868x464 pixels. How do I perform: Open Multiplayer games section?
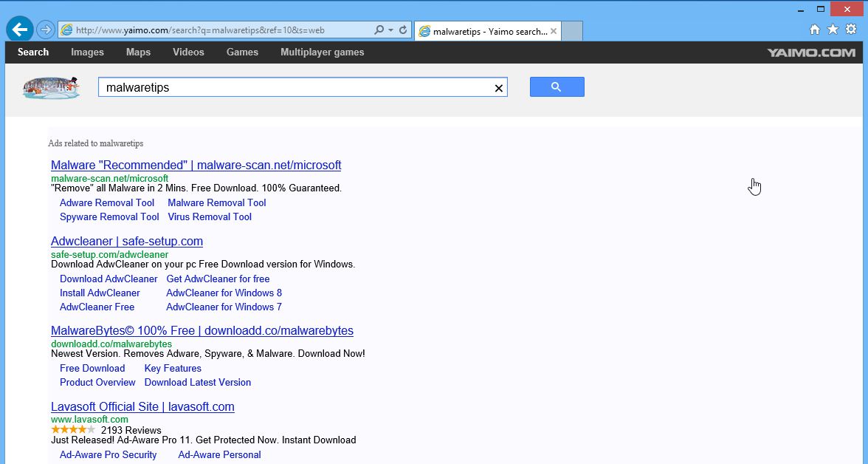tap(322, 52)
